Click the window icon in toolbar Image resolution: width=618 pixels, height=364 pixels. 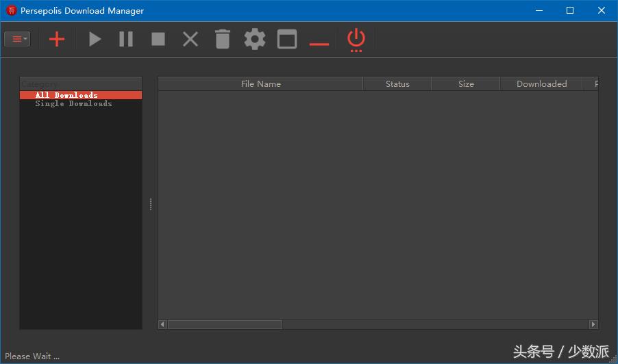pos(287,39)
